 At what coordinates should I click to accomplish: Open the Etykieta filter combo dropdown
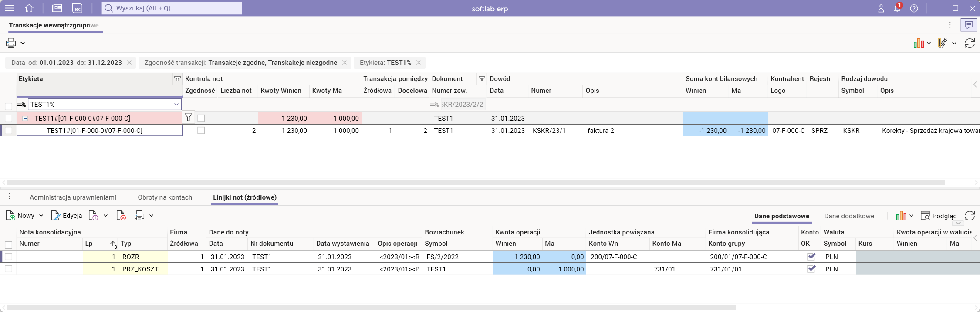pos(176,105)
